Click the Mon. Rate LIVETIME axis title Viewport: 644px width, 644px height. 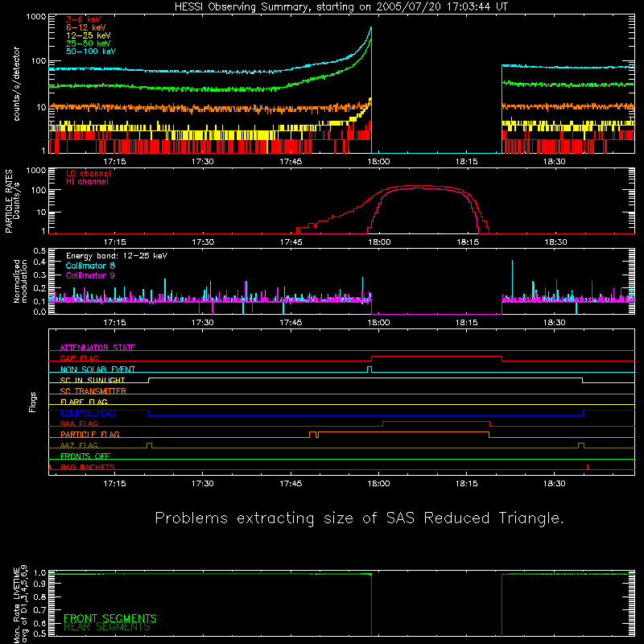(16, 604)
